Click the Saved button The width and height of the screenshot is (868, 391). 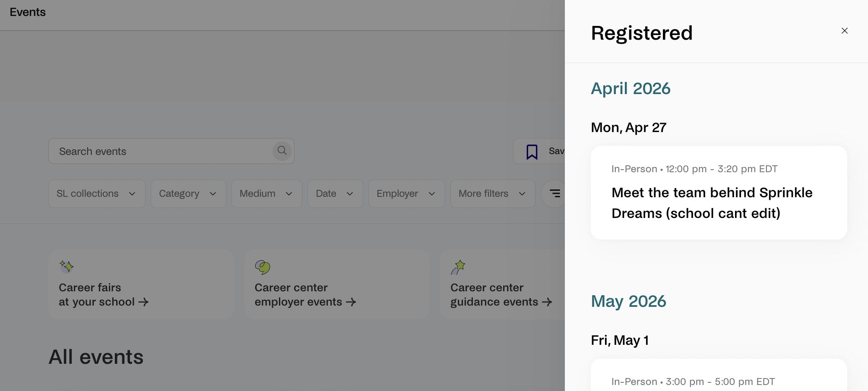[x=539, y=151]
